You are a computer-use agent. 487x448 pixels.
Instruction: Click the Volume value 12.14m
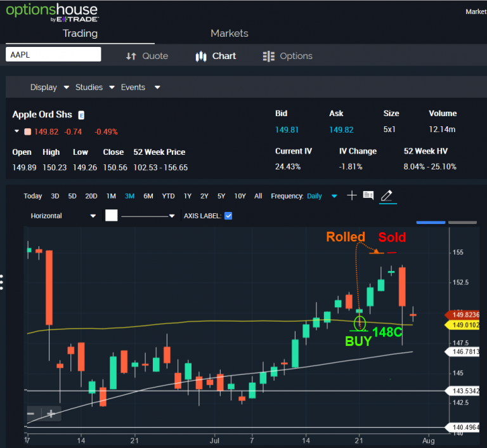tap(442, 129)
